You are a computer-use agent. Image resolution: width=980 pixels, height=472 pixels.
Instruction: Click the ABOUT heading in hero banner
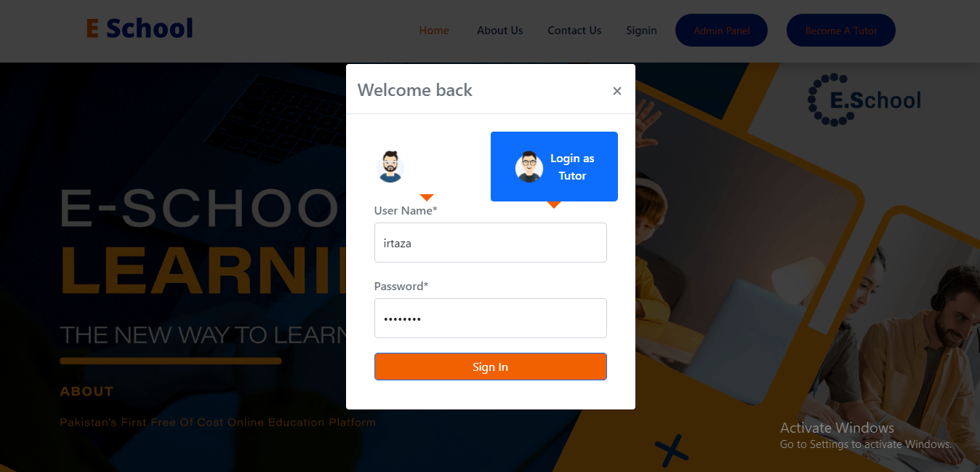pyautogui.click(x=87, y=391)
